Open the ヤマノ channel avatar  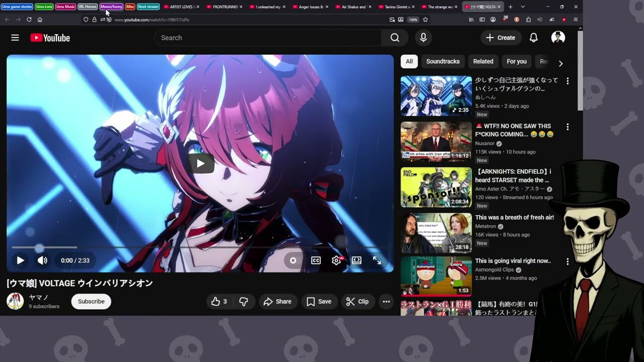coord(15,301)
